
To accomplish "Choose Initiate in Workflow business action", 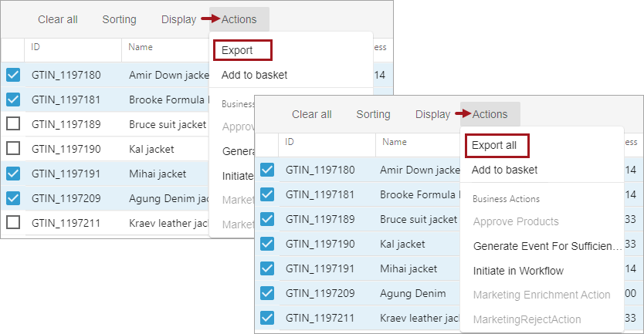I will pyautogui.click(x=518, y=271).
